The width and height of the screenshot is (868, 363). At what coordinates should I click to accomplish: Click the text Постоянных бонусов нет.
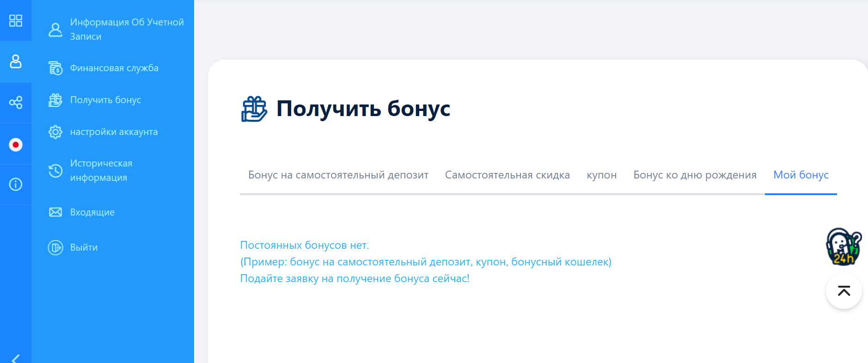tap(305, 245)
